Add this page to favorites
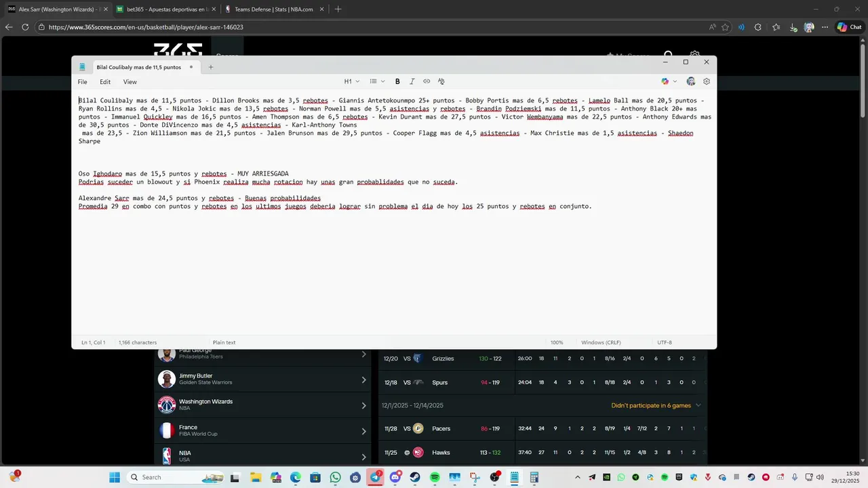Image resolution: width=868 pixels, height=488 pixels. 725,27
